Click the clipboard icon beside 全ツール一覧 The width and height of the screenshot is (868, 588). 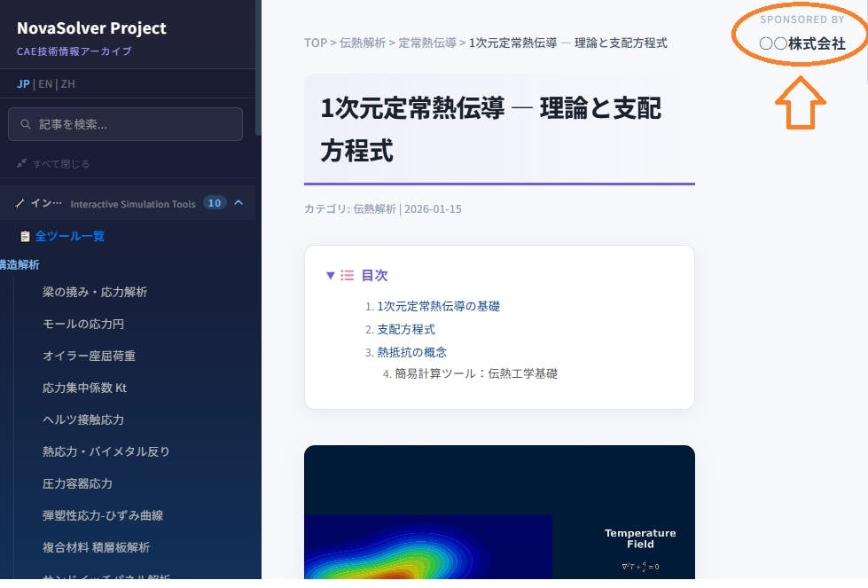pyautogui.click(x=26, y=236)
